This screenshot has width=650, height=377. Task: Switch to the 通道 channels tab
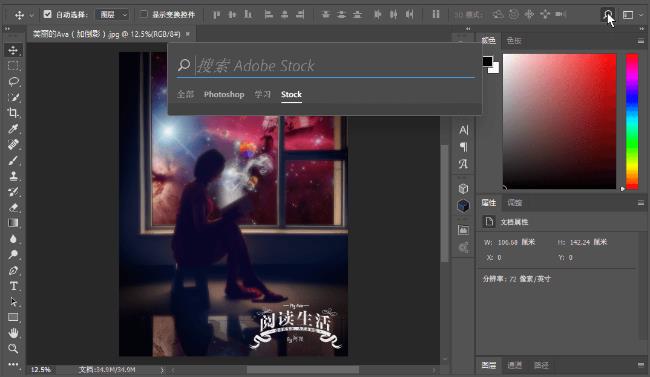click(515, 365)
